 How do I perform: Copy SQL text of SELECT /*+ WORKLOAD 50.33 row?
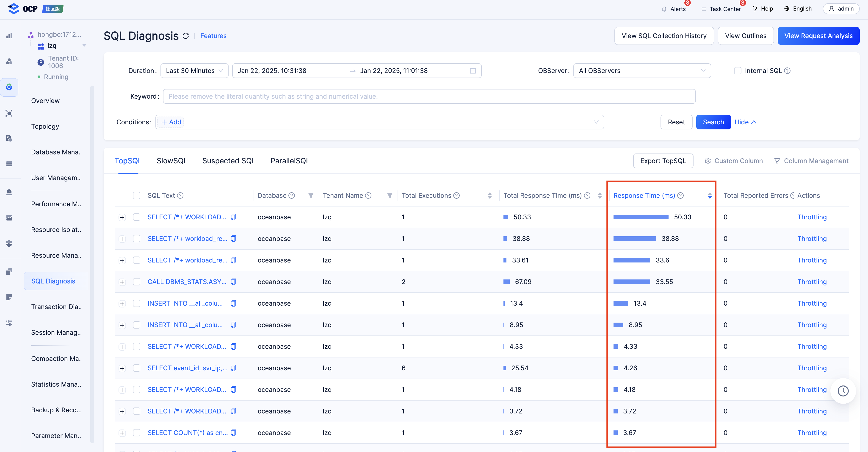point(233,217)
